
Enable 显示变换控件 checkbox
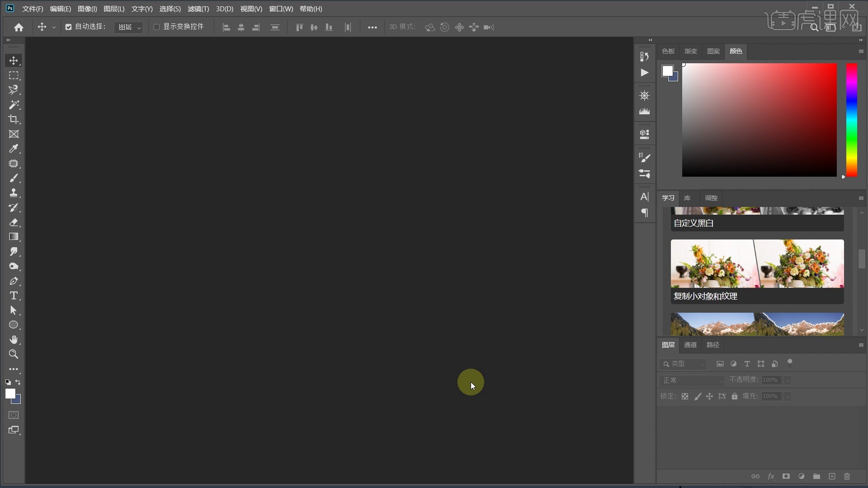(x=156, y=27)
